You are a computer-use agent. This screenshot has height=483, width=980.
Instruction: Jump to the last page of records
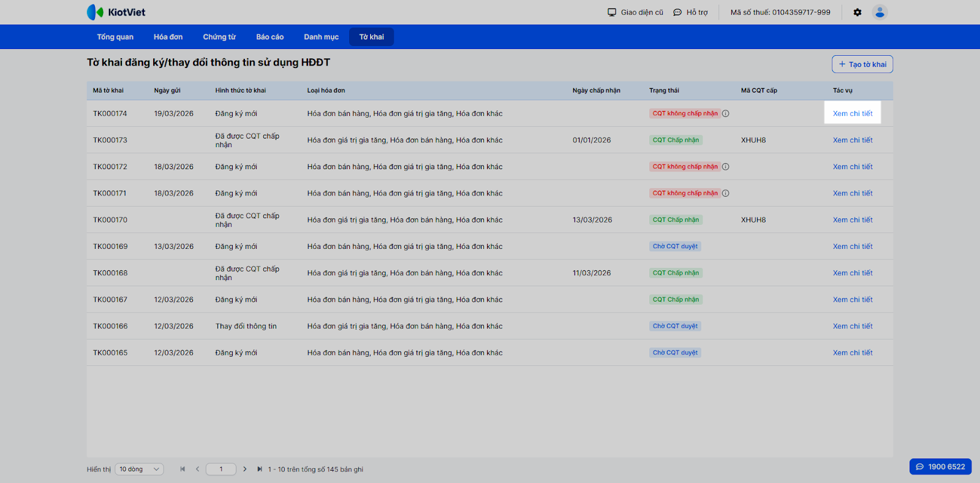pos(260,469)
